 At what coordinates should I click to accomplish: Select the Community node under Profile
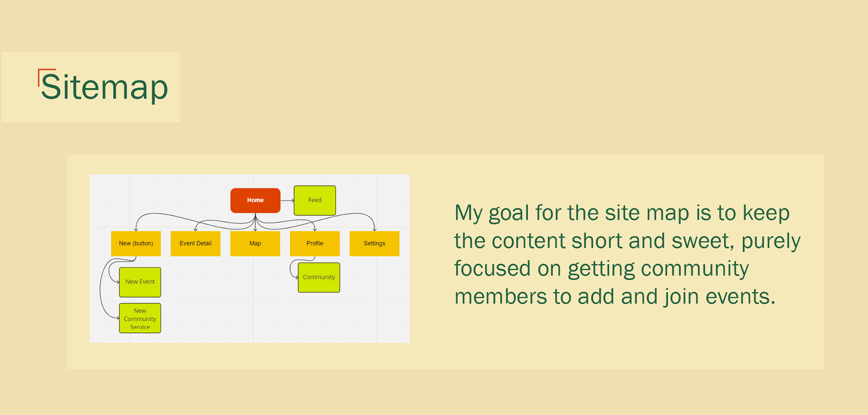coord(319,277)
